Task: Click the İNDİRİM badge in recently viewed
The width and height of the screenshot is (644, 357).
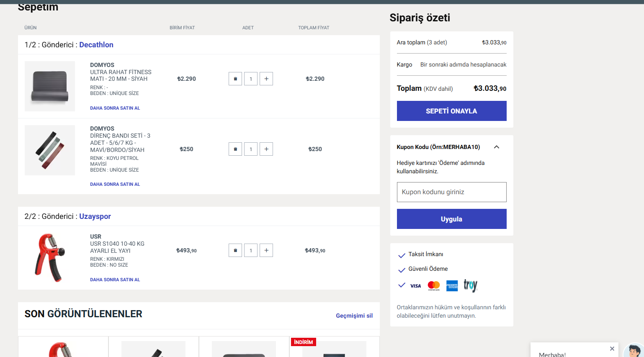Action: [304, 342]
